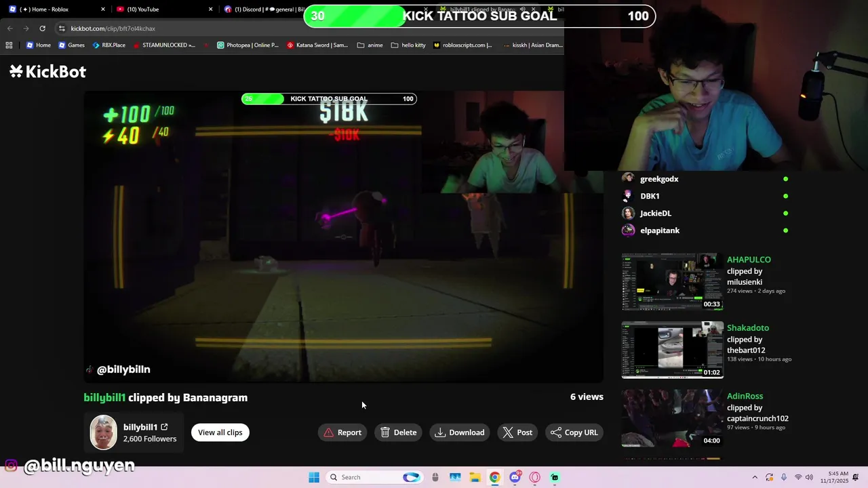Open the mouse utility icon in taskbar
This screenshot has height=488, width=868.
pyautogui.click(x=435, y=477)
